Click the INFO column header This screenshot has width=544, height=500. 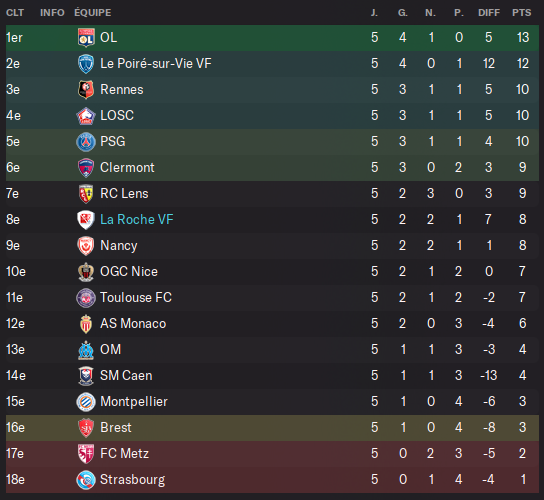pyautogui.click(x=52, y=13)
